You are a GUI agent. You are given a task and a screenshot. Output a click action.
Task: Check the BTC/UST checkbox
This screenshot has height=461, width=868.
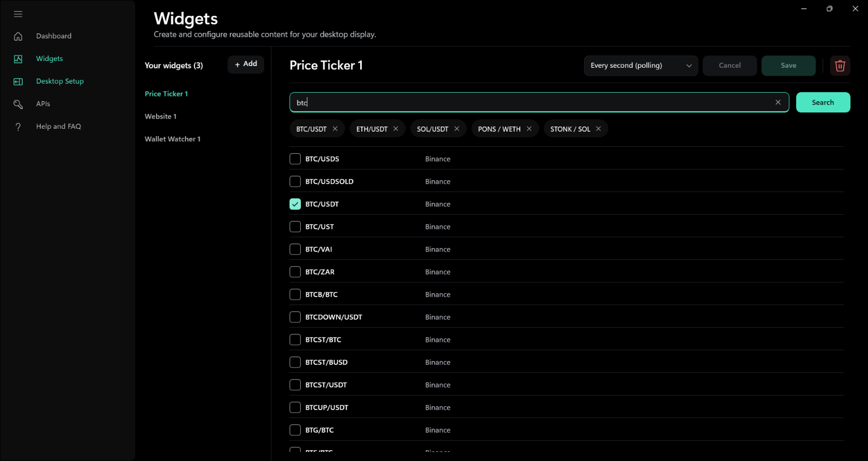point(295,227)
